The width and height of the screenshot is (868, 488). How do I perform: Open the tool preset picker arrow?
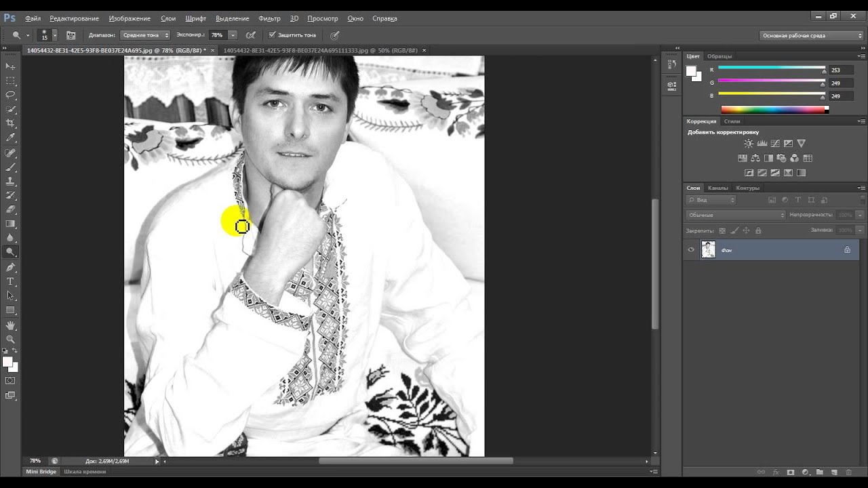tap(28, 35)
